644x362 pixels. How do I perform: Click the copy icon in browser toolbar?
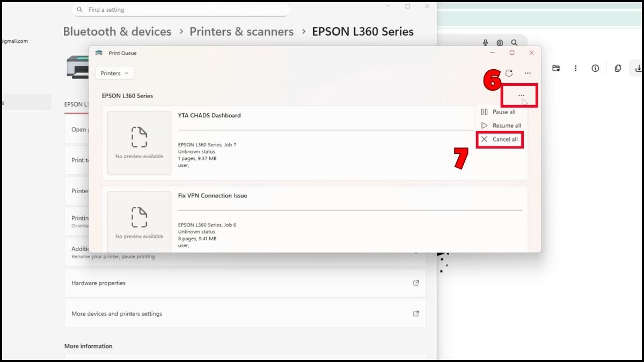tap(618, 69)
